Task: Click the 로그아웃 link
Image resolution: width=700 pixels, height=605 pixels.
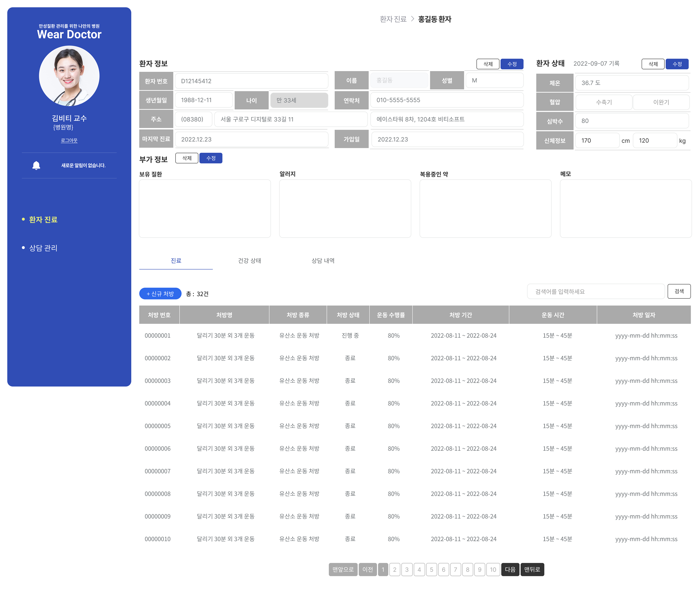Action: [69, 141]
